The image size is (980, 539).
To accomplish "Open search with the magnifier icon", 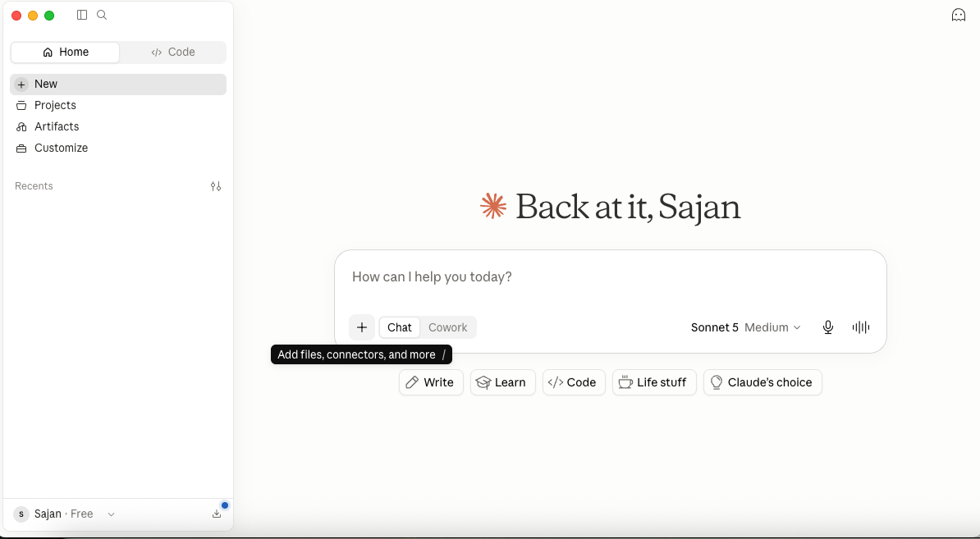I will tap(102, 15).
